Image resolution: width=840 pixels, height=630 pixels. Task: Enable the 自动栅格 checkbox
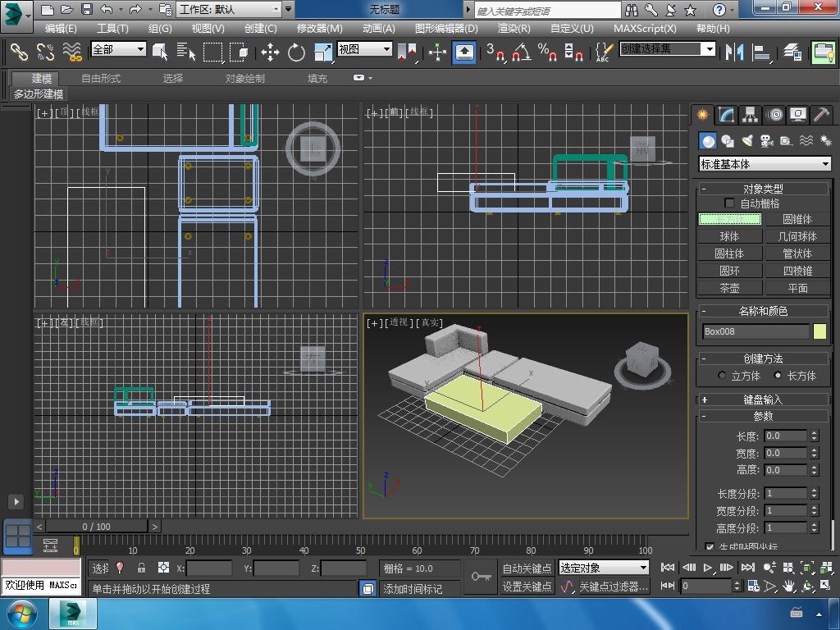pyautogui.click(x=729, y=203)
